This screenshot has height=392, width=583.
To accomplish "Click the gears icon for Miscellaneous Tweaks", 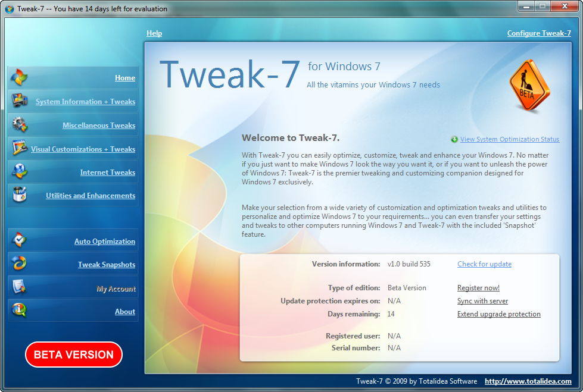I will [x=19, y=124].
